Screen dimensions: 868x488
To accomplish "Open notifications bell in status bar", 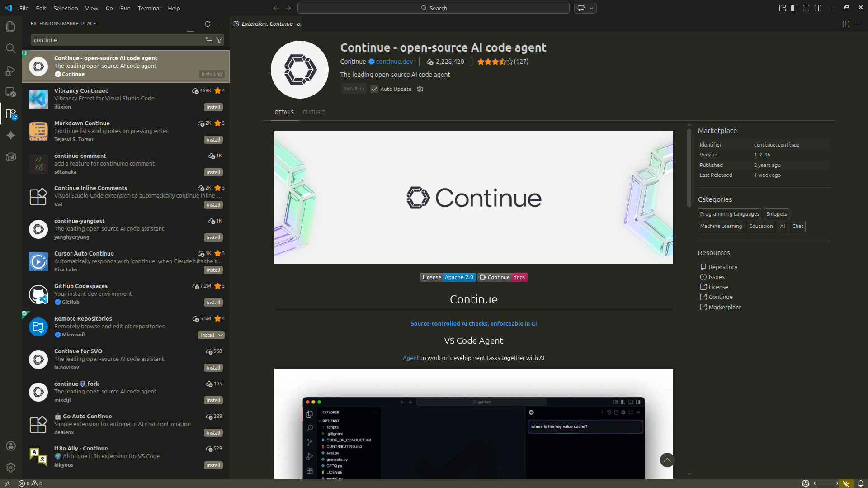I will pos(861,483).
